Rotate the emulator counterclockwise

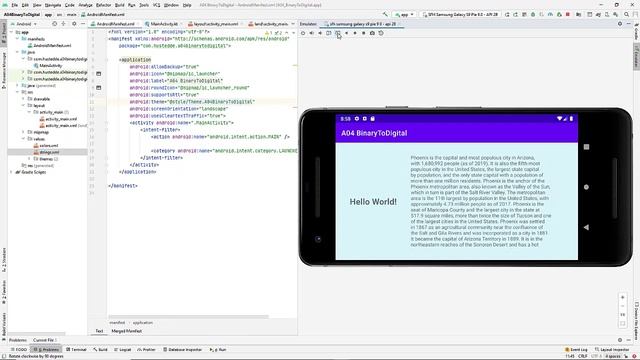point(329,33)
